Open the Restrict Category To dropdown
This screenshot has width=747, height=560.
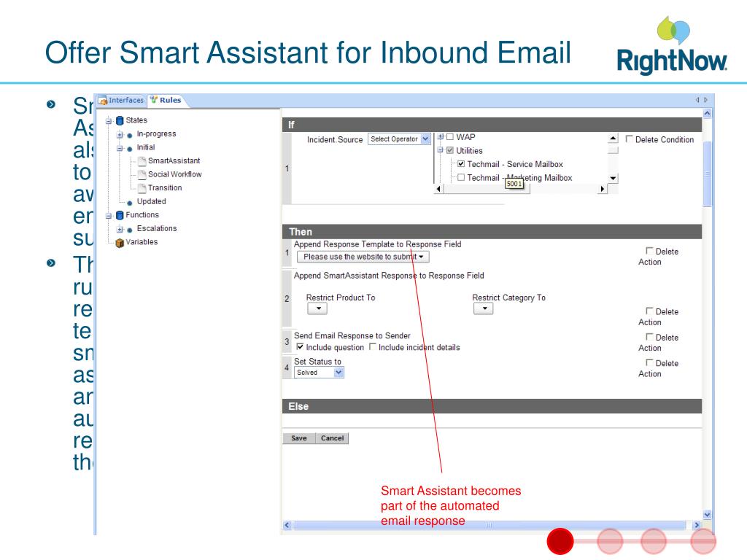point(484,308)
